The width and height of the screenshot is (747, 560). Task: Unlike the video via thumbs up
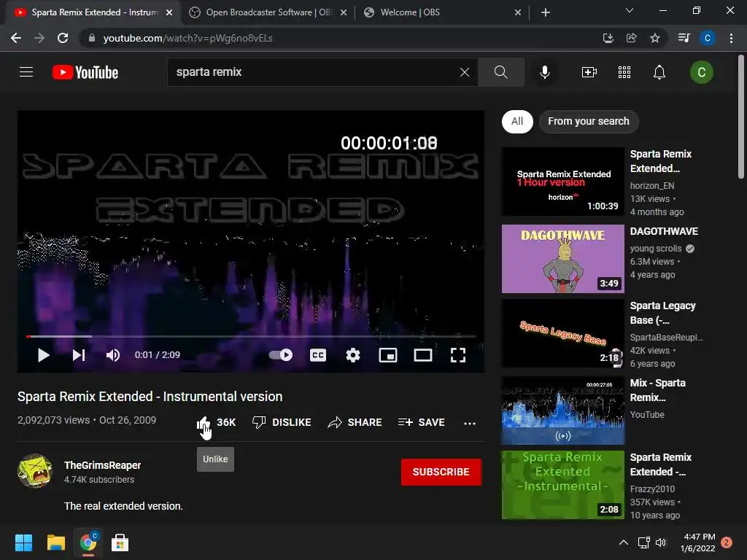tap(204, 422)
